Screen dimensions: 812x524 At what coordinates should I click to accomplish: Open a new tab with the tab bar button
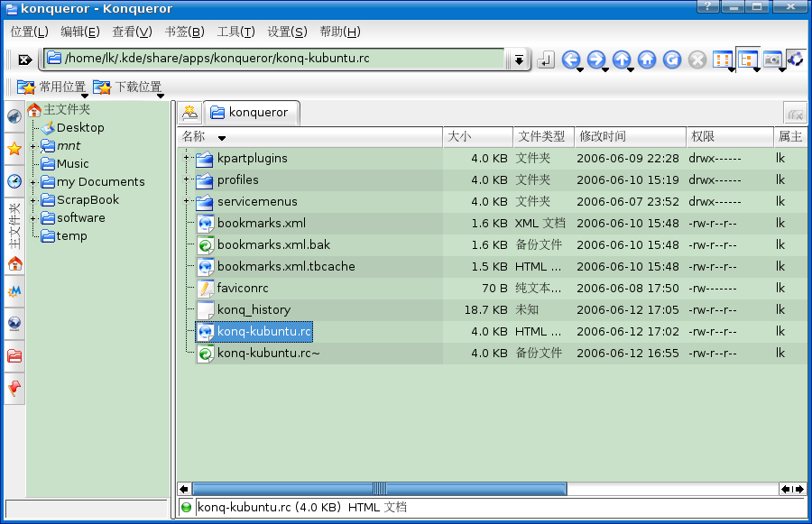click(190, 112)
